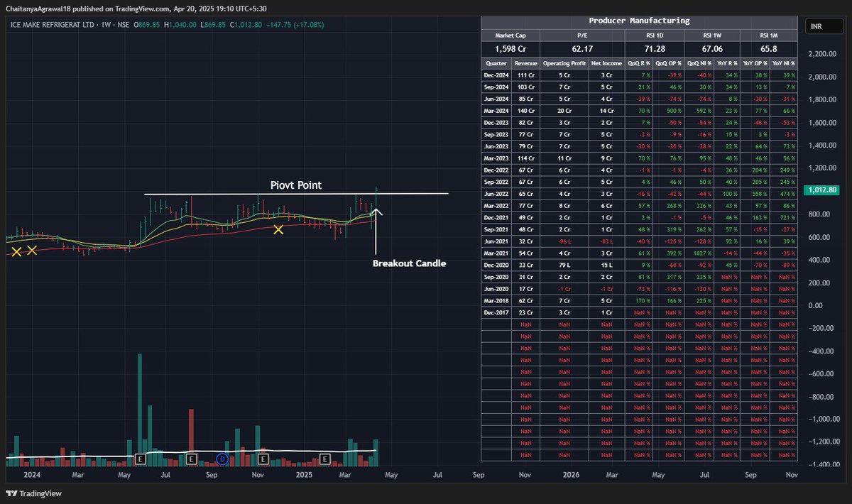The image size is (852, 504).
Task: Click the 2,200.00 price axis label
Action: (x=822, y=54)
